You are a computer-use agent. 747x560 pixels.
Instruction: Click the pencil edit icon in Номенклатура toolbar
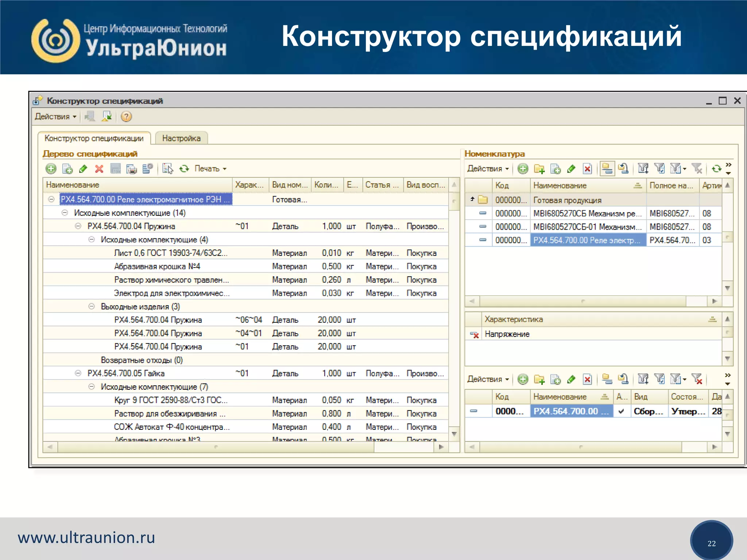click(x=571, y=169)
